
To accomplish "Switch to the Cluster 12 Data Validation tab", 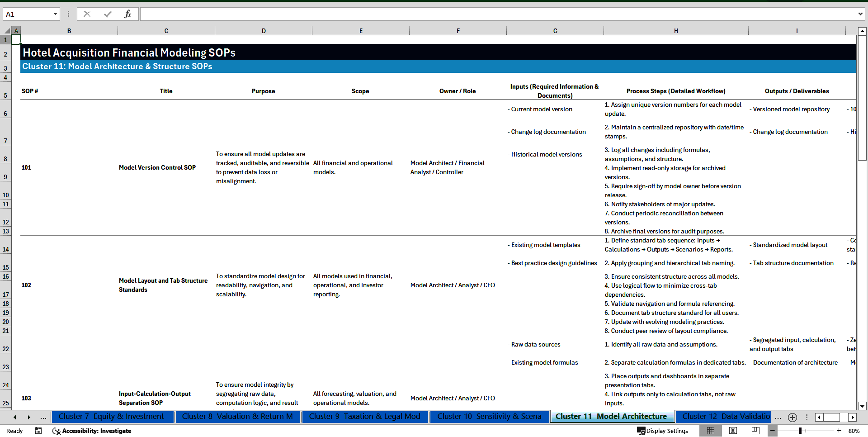I will (x=723, y=416).
